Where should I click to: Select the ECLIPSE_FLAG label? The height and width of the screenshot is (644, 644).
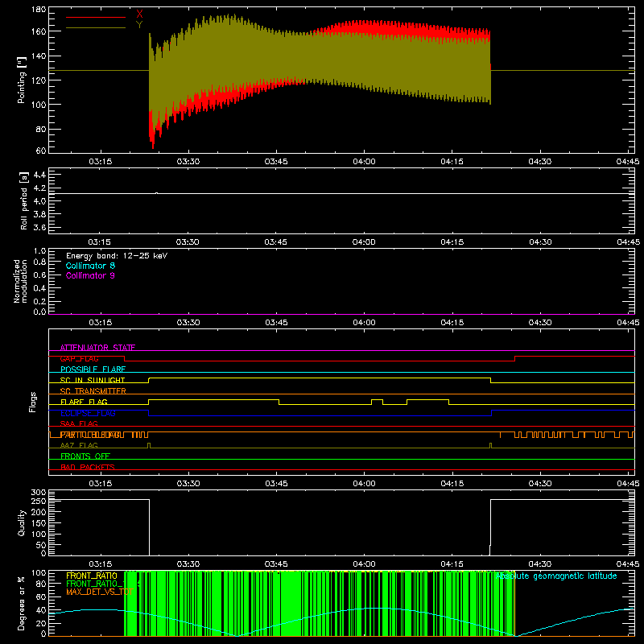88,413
